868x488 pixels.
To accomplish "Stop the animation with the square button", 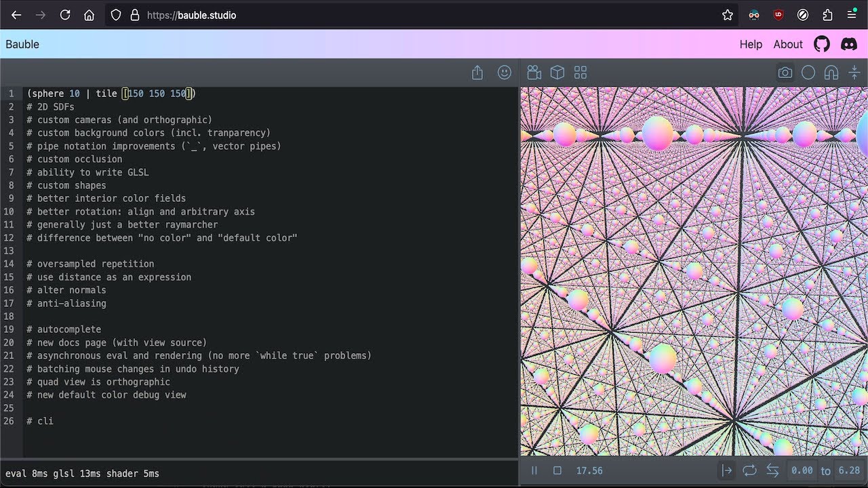I will [x=557, y=470].
